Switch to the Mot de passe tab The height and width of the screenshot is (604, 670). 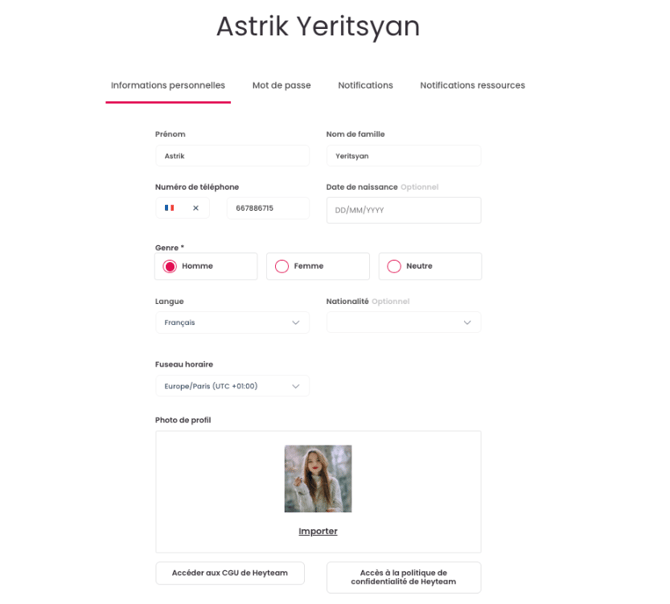click(282, 85)
